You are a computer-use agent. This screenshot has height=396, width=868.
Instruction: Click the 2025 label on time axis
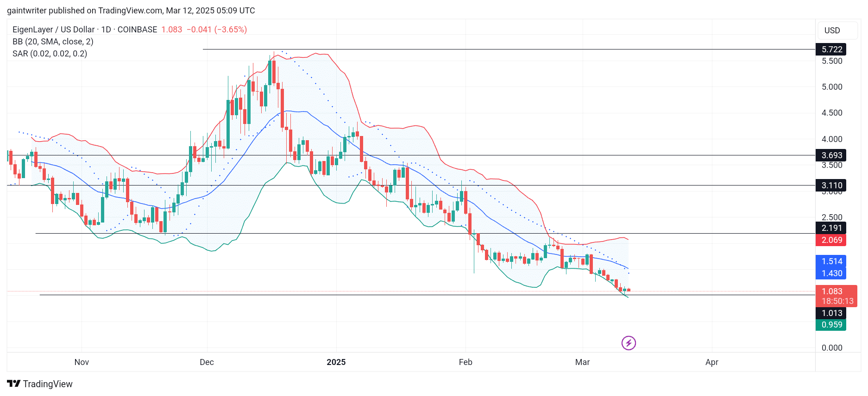(x=336, y=362)
